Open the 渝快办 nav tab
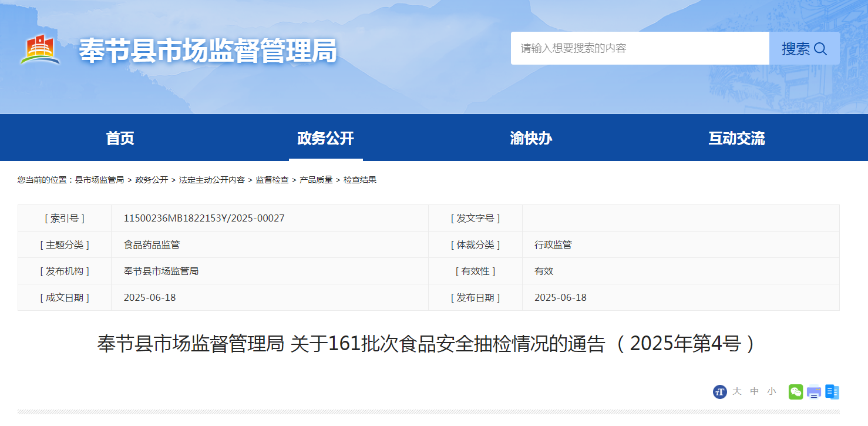This screenshot has width=868, height=426. coord(531,138)
